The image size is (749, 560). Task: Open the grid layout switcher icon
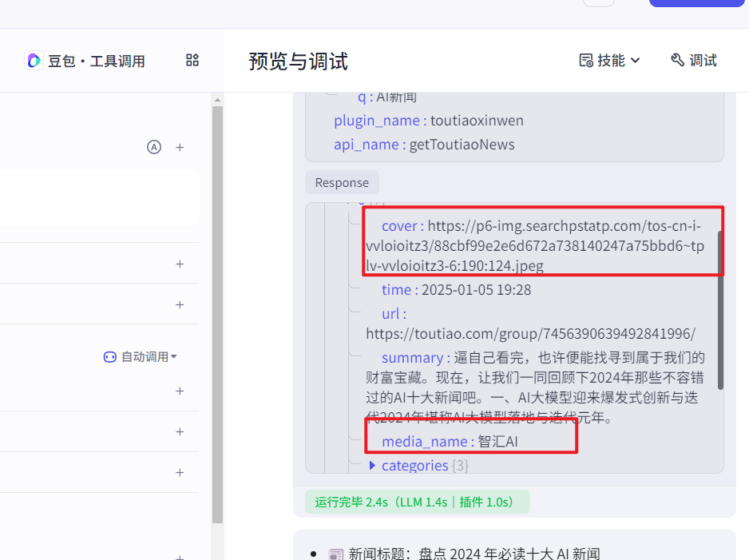[192, 60]
